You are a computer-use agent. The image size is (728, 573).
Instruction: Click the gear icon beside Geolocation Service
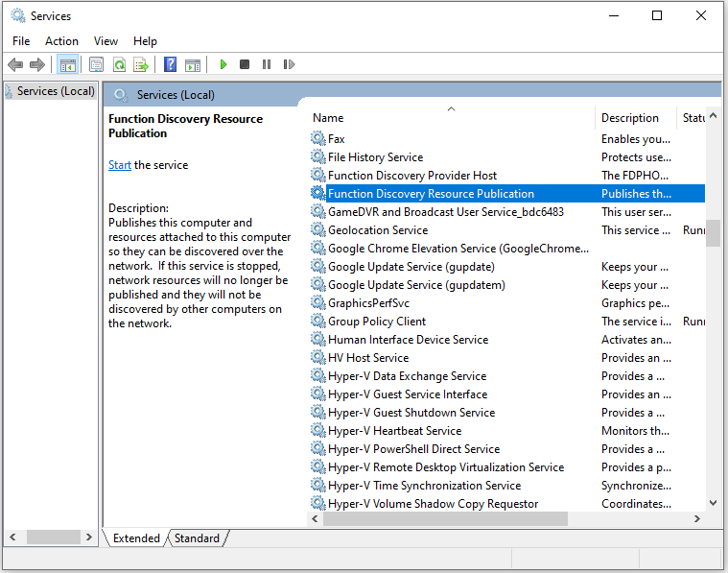pyautogui.click(x=318, y=229)
